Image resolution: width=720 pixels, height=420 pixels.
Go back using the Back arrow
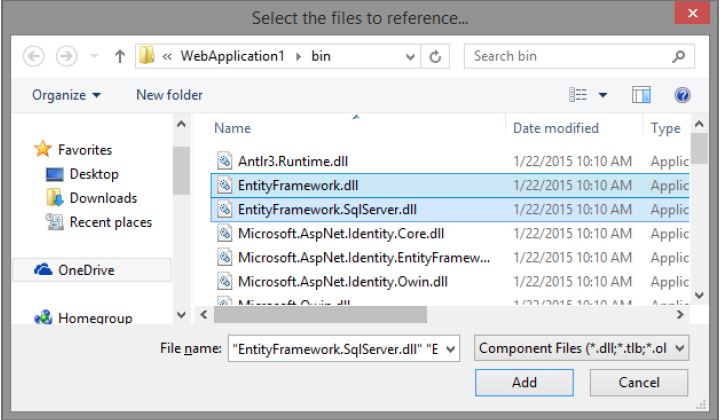click(34, 56)
